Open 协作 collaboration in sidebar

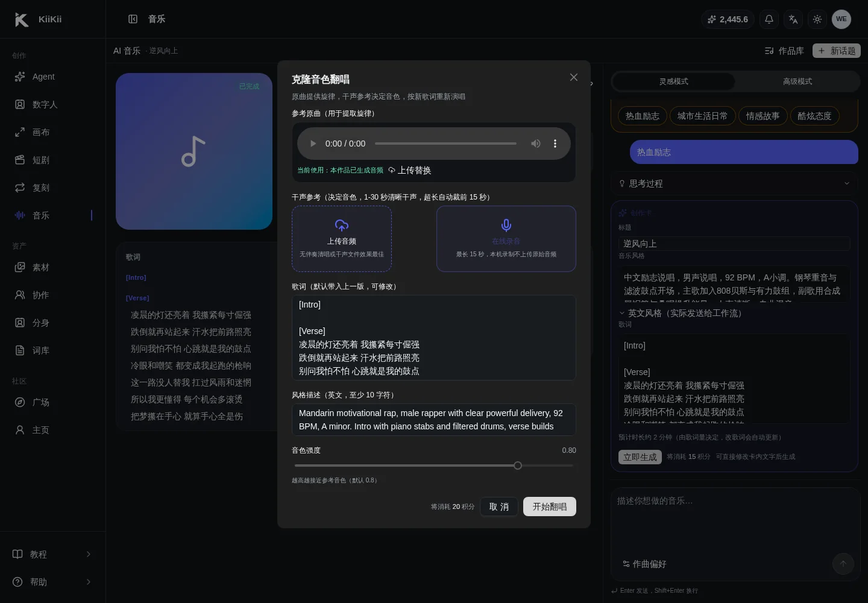[53, 295]
